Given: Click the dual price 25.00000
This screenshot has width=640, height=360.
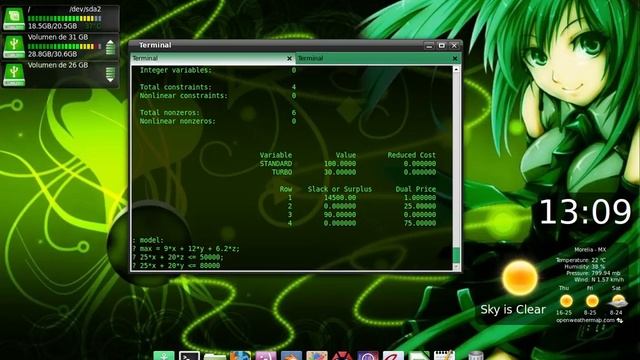Looking at the screenshot, I should [420, 206].
